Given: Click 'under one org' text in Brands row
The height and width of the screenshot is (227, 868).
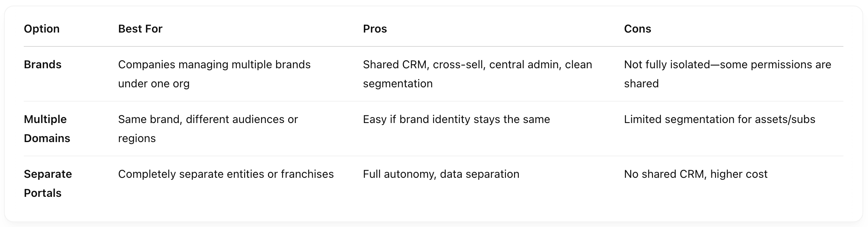Looking at the screenshot, I should (154, 83).
